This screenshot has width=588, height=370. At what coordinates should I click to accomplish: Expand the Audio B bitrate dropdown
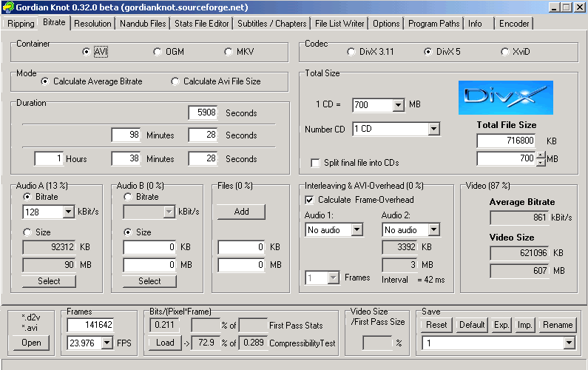pyautogui.click(x=169, y=212)
